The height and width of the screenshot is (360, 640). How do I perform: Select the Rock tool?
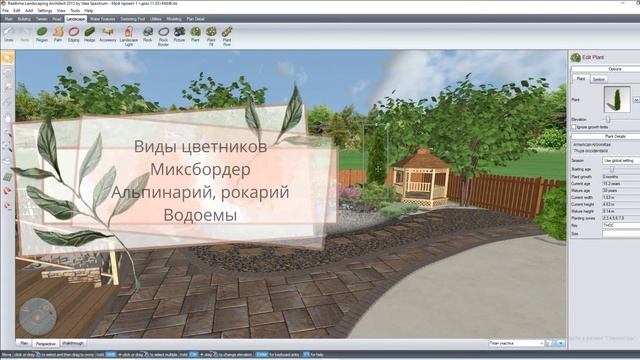click(148, 34)
